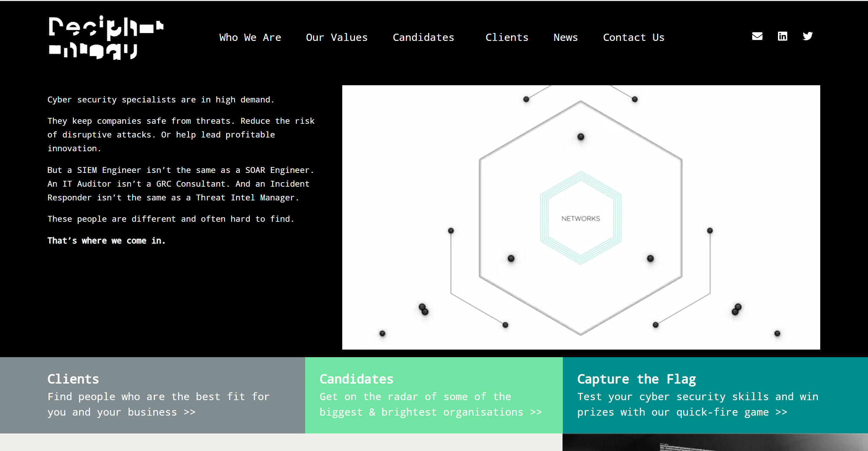The height and width of the screenshot is (451, 868).
Task: Follow the Candidates panel >> link
Action: point(535,412)
